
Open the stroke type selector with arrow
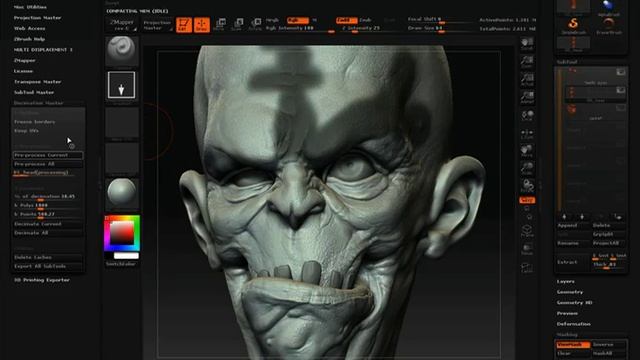coord(122,85)
